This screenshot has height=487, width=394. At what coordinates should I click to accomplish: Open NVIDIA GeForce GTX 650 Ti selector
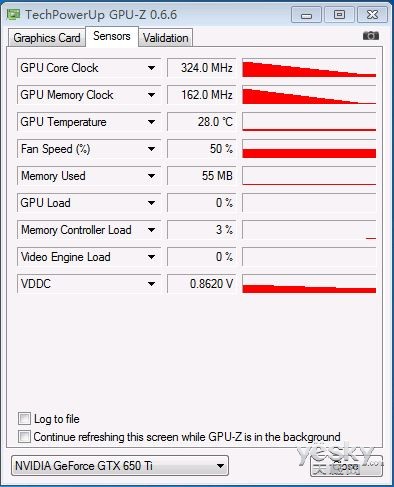tap(120, 465)
